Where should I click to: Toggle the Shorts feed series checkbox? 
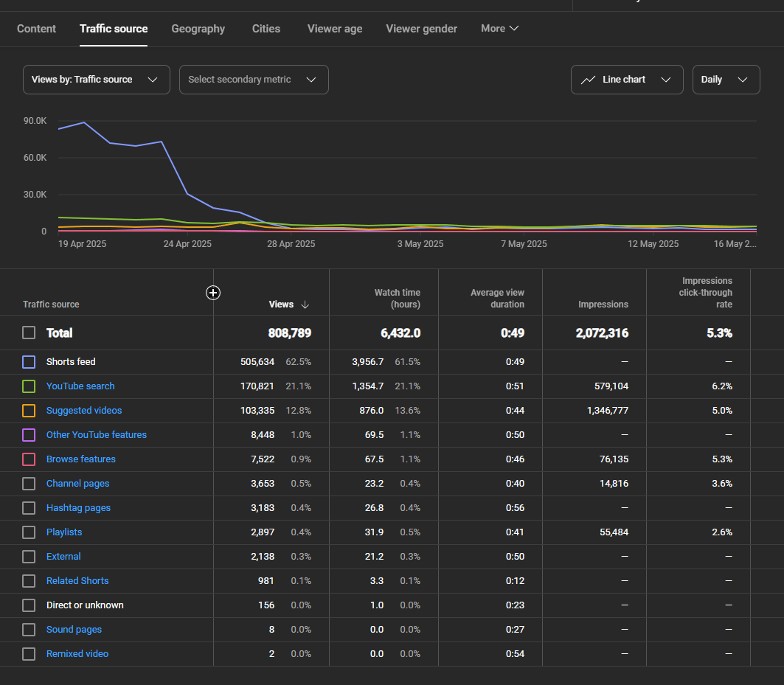[29, 362]
